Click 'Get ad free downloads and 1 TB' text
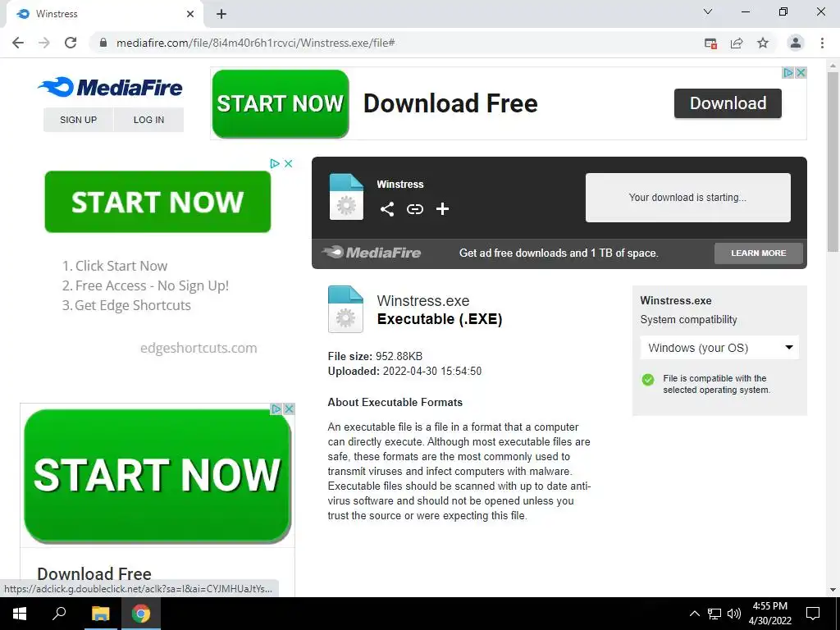The height and width of the screenshot is (630, 840). pos(558,253)
